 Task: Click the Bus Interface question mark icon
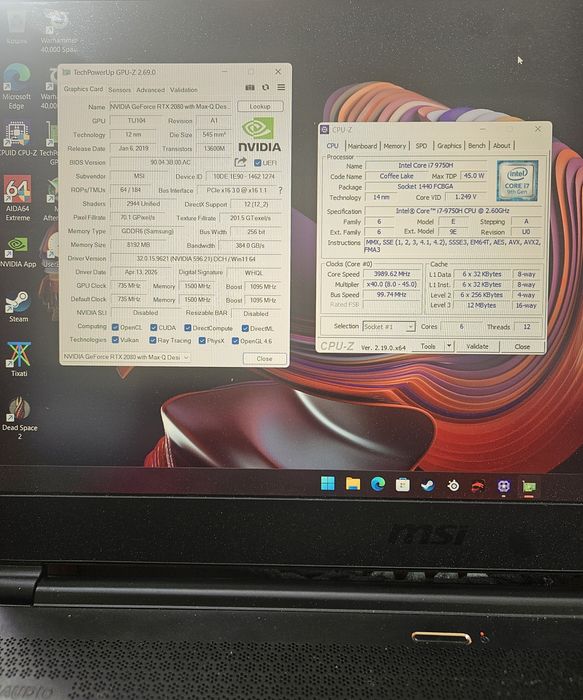tap(280, 190)
